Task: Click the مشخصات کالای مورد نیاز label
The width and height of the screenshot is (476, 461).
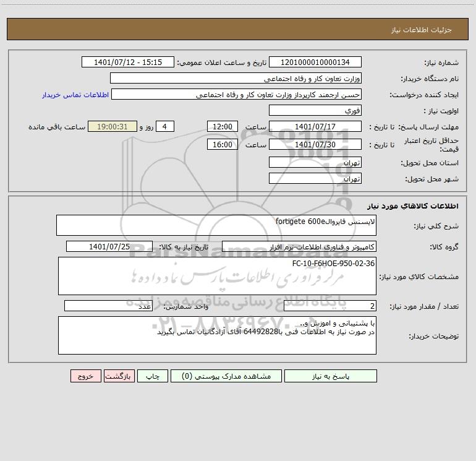Action: point(419,277)
